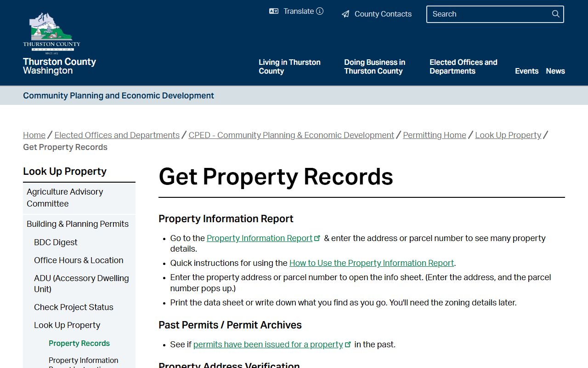Open Community Planning and Economic Development banner link
The width and height of the screenshot is (588, 368).
pos(119,96)
